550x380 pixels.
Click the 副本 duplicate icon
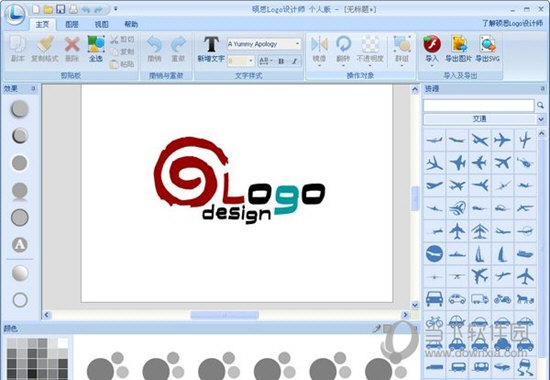(x=17, y=48)
